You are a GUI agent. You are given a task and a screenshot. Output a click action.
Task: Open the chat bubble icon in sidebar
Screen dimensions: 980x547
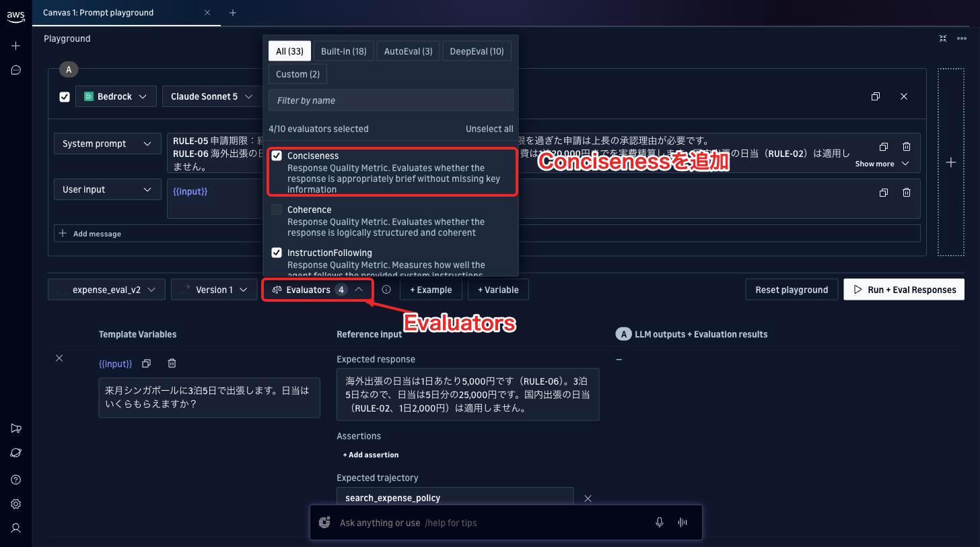(16, 70)
